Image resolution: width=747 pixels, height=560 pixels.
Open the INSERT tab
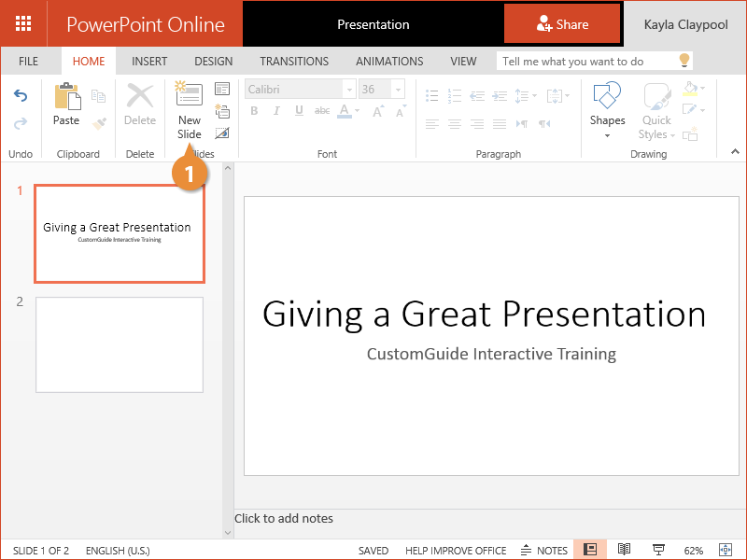pyautogui.click(x=149, y=62)
